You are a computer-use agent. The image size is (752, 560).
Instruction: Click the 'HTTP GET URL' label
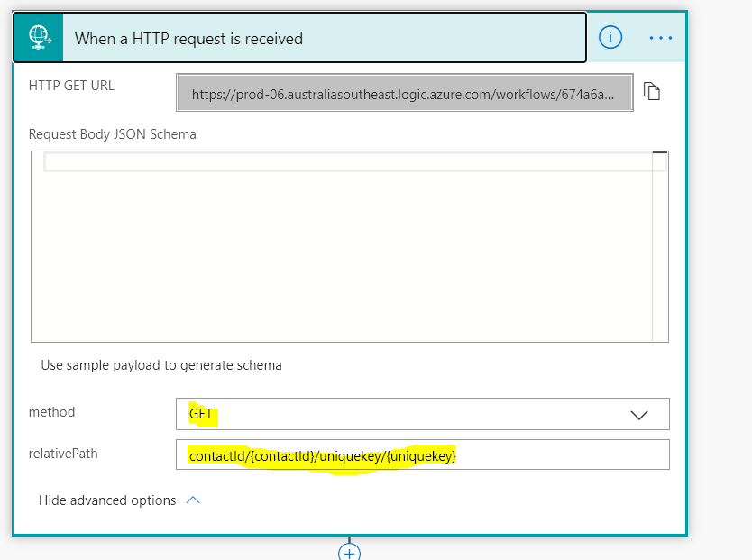71,86
